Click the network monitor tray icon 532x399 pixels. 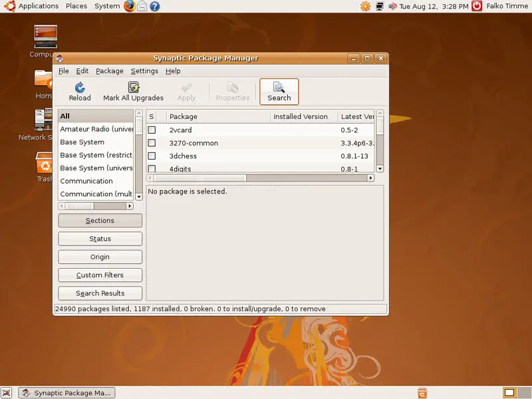(x=380, y=6)
